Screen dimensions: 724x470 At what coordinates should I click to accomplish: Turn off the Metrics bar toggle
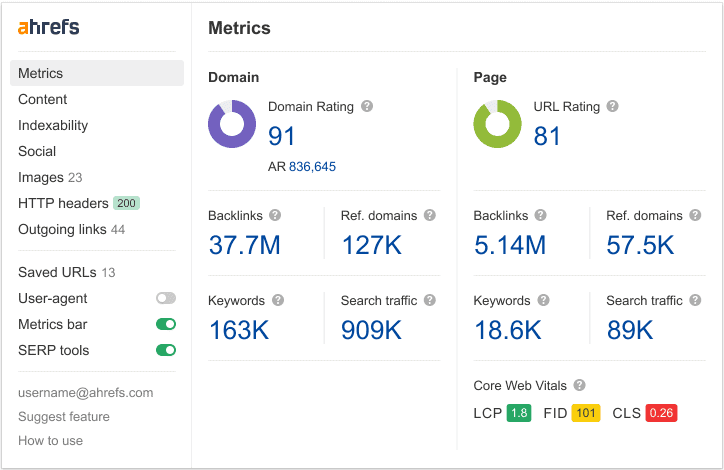tap(166, 324)
